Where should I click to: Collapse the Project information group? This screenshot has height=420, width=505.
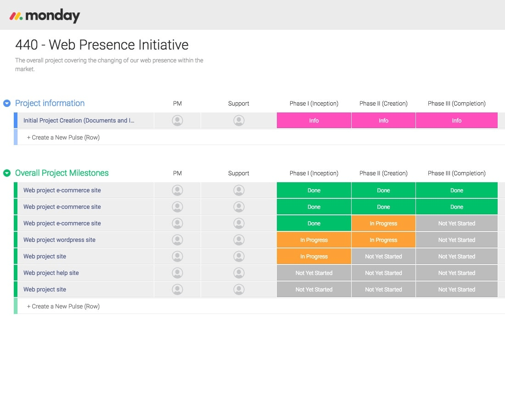[7, 103]
